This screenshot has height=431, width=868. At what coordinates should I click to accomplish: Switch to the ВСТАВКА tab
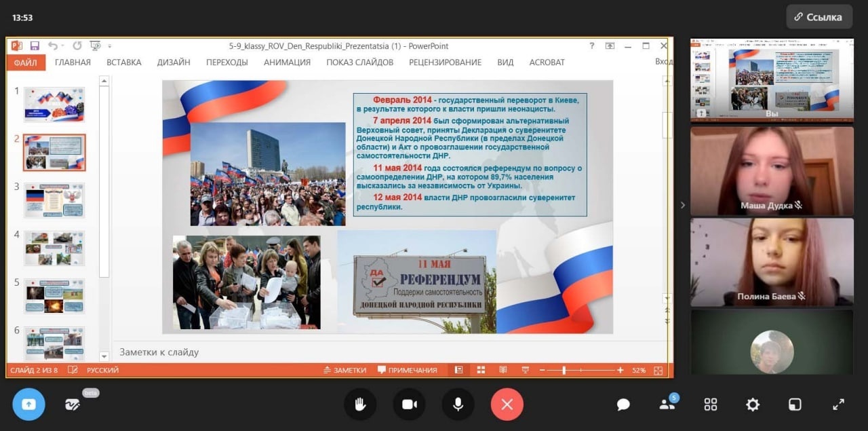(x=124, y=62)
